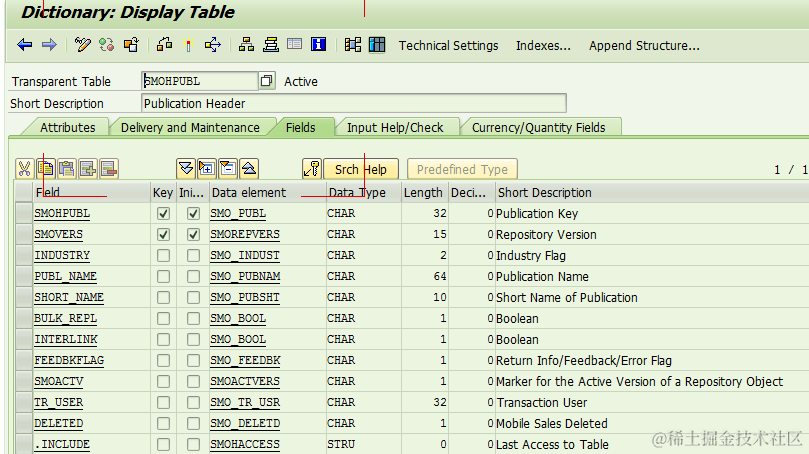Screen dimensions: 809x454
Task: Open the blue information icon
Action: (x=318, y=45)
